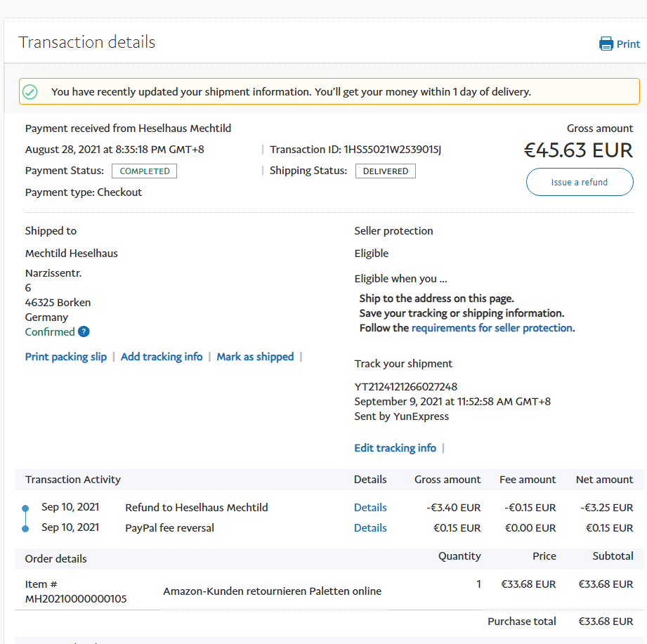Click the DELIVERED shipping status badge

click(385, 171)
